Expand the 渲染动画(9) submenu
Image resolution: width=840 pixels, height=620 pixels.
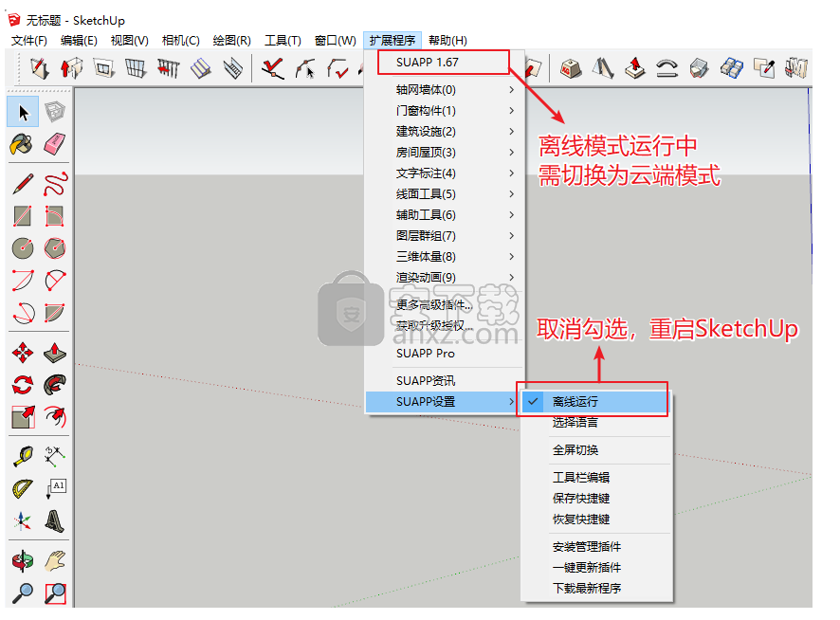tap(445, 277)
